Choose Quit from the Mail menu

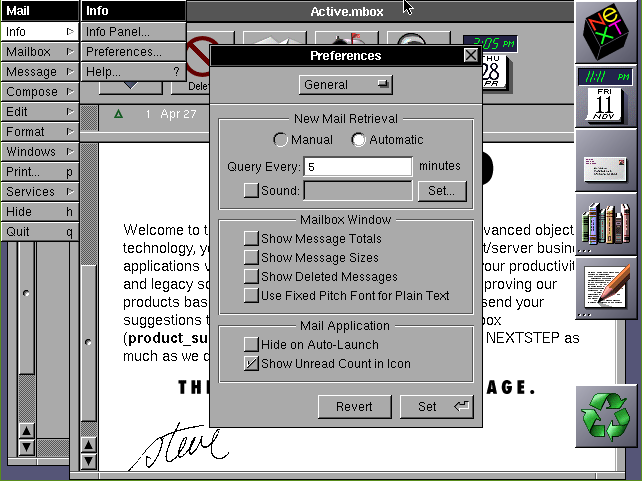tap(40, 232)
